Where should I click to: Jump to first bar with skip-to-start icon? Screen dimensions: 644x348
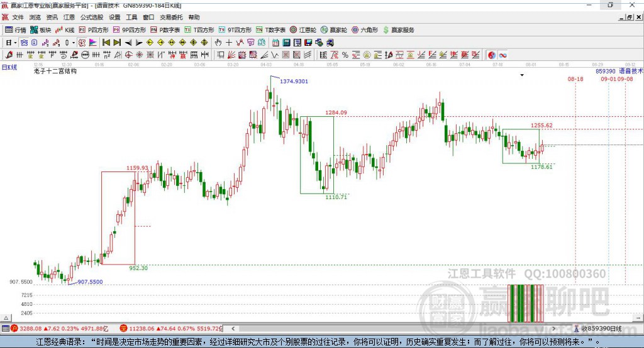106,43
